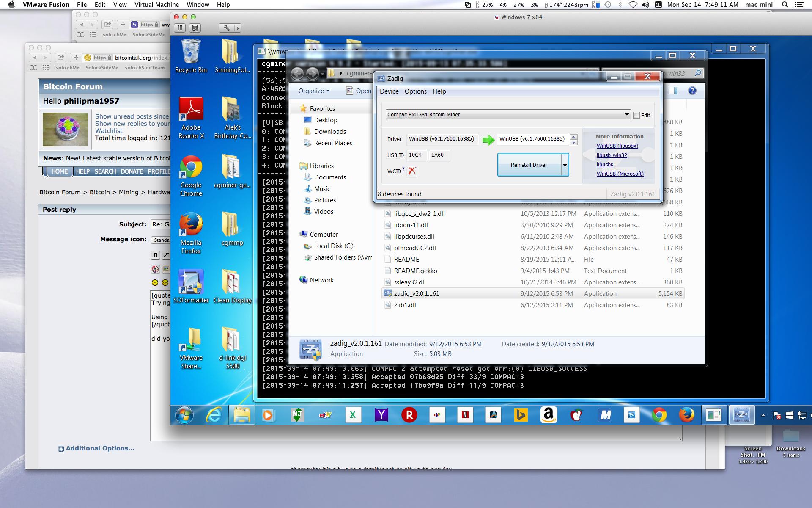Open libusbK information link
Viewport: 812px width, 508px height.
(x=605, y=164)
